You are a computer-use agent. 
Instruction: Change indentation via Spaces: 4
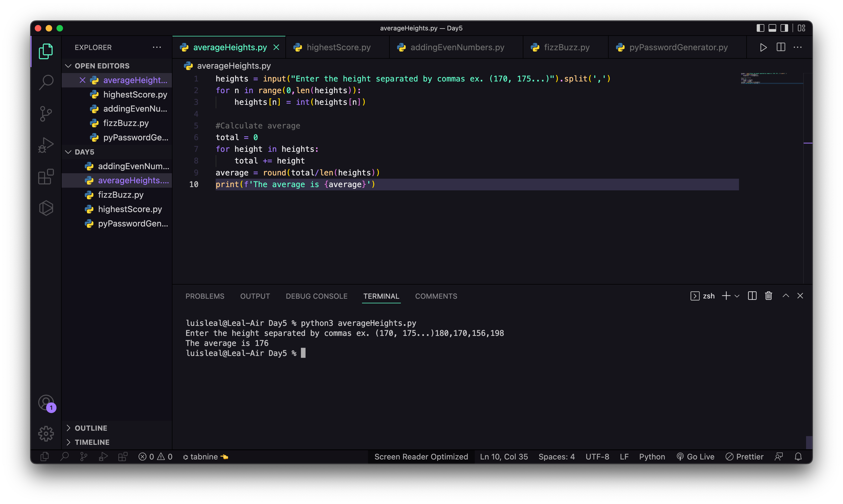556,457
